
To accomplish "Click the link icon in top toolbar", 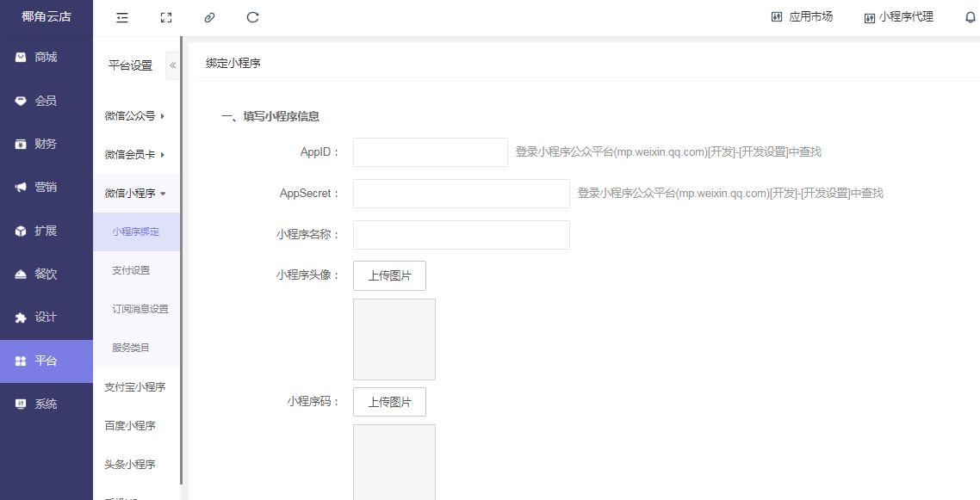I will [x=209, y=17].
